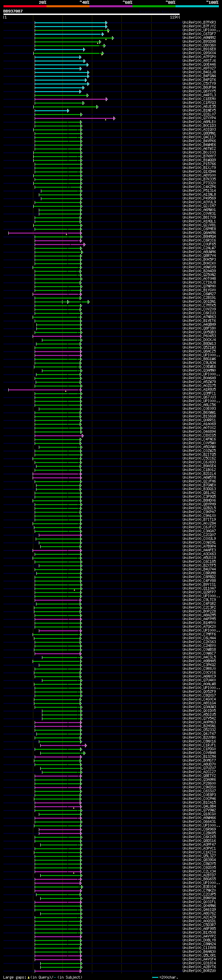Select label UniRef100_C6PME8
Image resolution: width=222 pixels, height=980 pixels.
click(x=199, y=229)
